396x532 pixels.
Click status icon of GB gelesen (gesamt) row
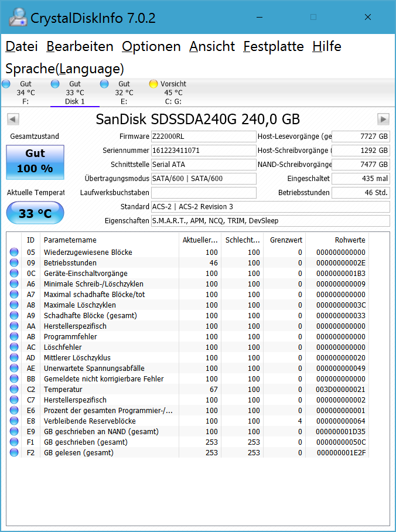tap(14, 452)
